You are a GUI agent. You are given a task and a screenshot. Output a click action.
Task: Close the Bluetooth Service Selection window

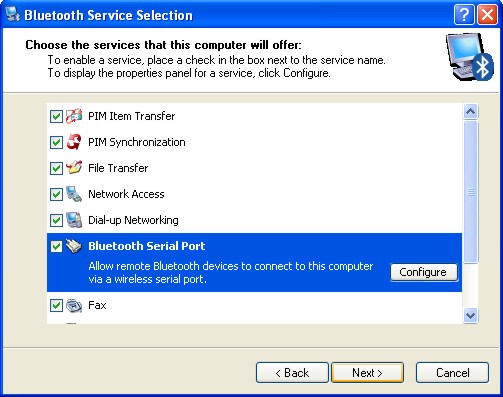point(487,15)
